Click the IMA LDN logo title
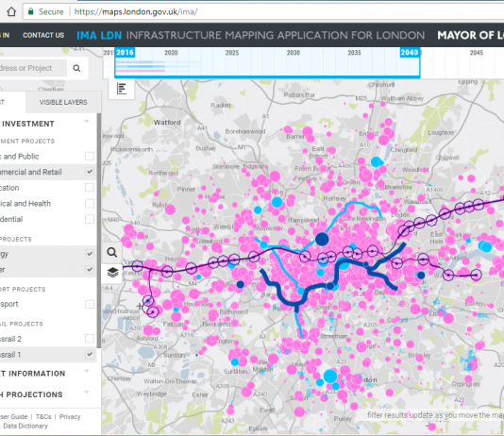Screen dimensions: 504x436 coord(99,35)
